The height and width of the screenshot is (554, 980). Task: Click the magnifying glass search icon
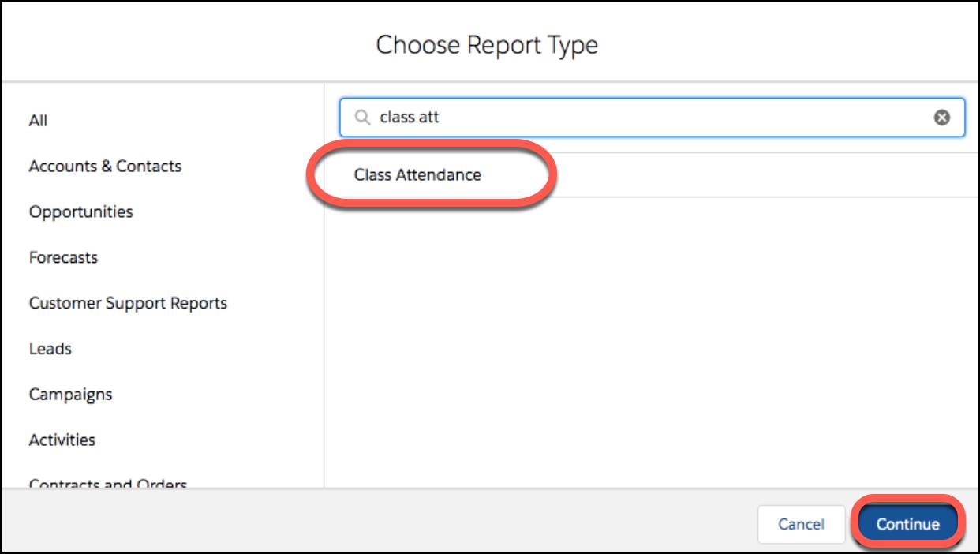[361, 116]
